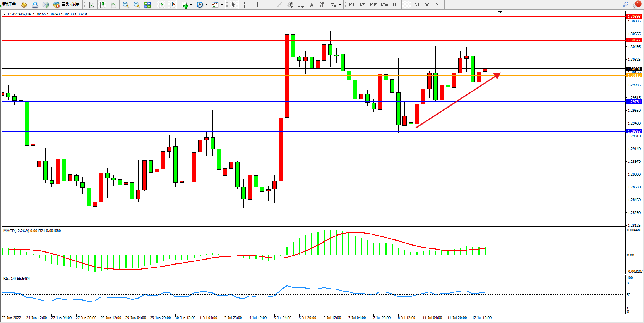Click the Zoom Out magnifier icon
This screenshot has height=323, width=644.
137,5
